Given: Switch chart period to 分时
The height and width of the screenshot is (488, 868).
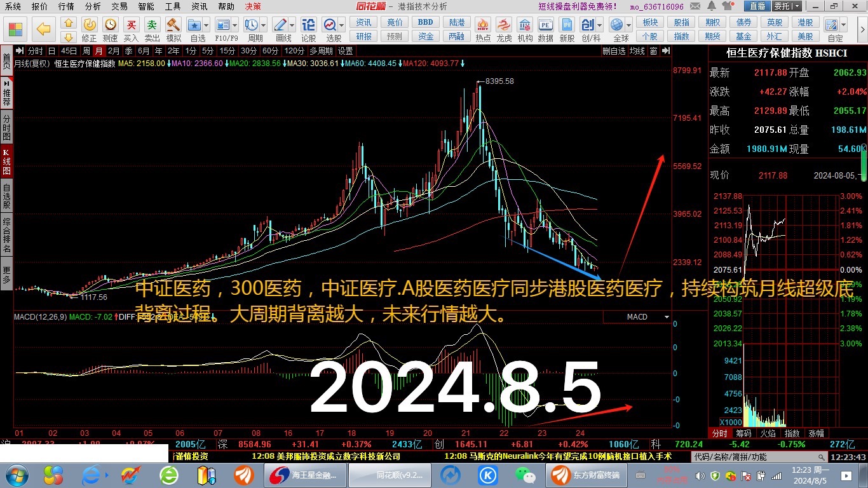Looking at the screenshot, I should tap(36, 51).
